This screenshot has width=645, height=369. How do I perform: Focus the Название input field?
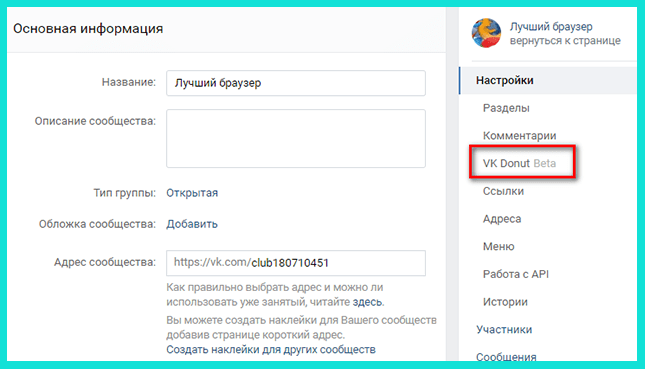(296, 83)
